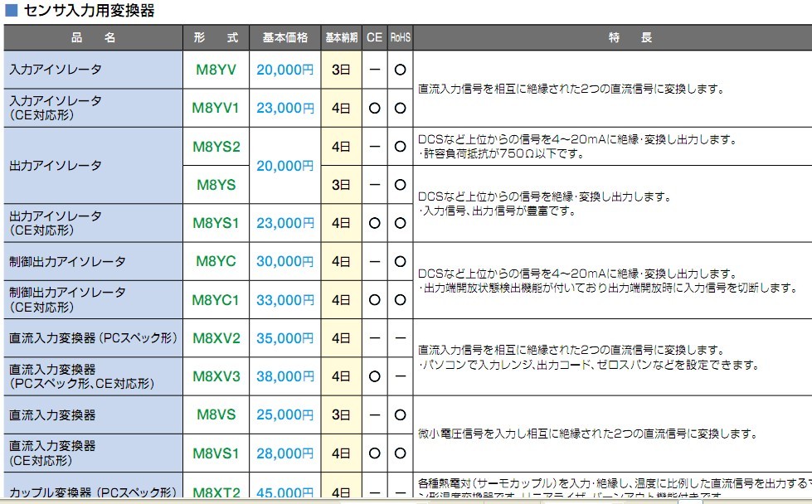
Task: Click the M8YS model link
Action: 216,185
